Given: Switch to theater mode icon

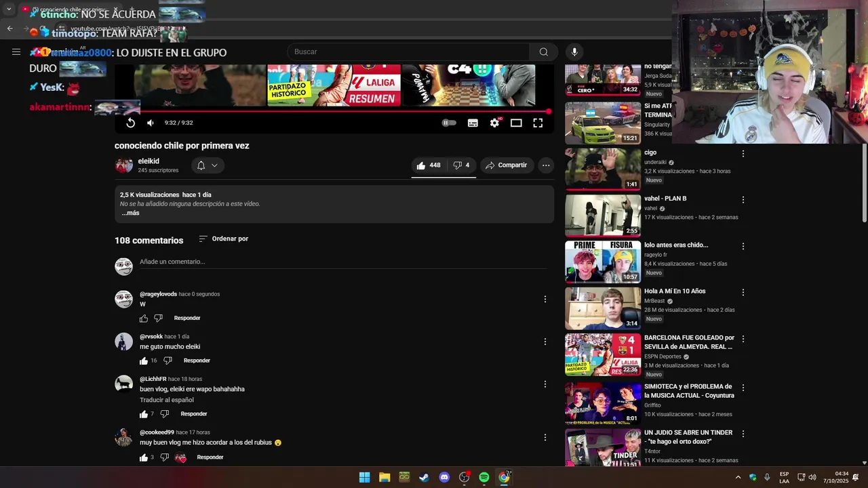Looking at the screenshot, I should 516,123.
